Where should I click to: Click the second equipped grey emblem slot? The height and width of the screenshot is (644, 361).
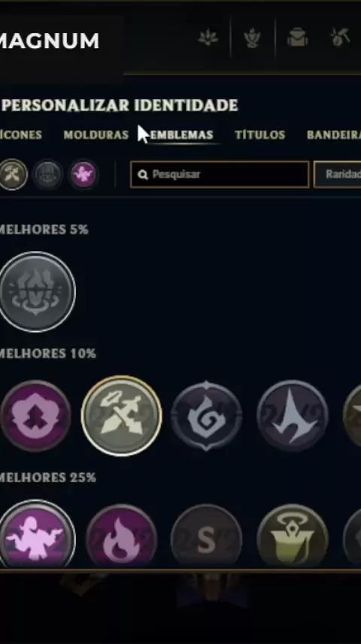point(48,175)
